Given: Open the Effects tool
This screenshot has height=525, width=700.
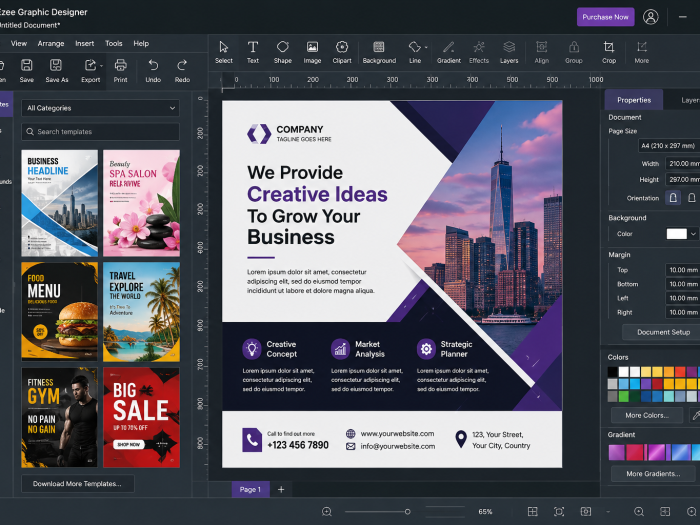Looking at the screenshot, I should (479, 52).
